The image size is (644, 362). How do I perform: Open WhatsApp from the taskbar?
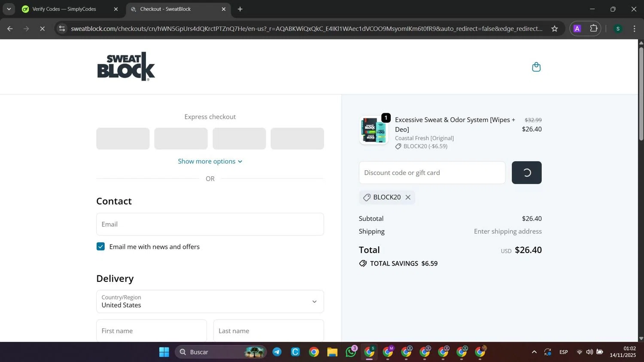click(351, 352)
